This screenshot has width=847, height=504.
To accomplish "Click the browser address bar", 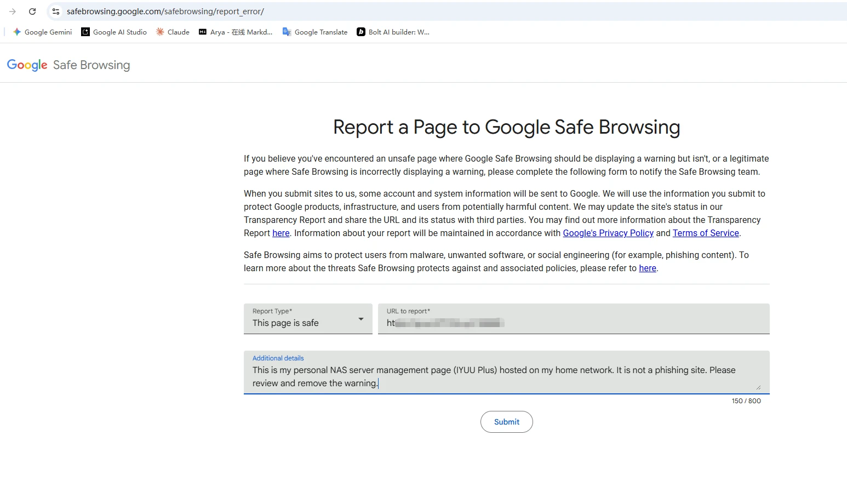I will pyautogui.click(x=219, y=11).
